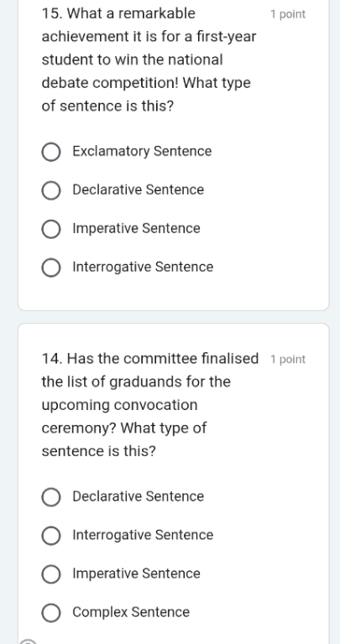Click the 'Exclamatory Sentence' option text

(142, 151)
